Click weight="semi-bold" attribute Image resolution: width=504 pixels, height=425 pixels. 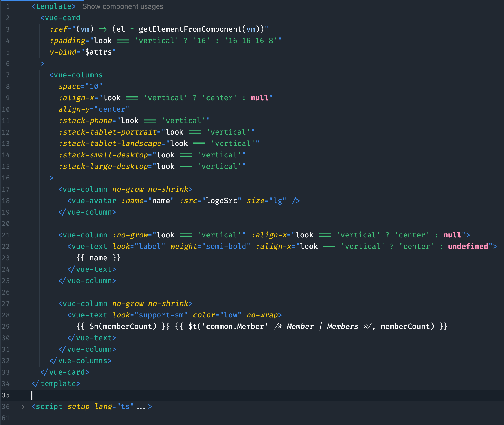click(210, 247)
